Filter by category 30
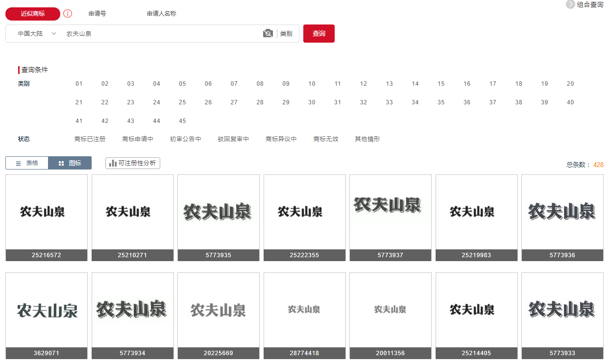 coord(312,102)
